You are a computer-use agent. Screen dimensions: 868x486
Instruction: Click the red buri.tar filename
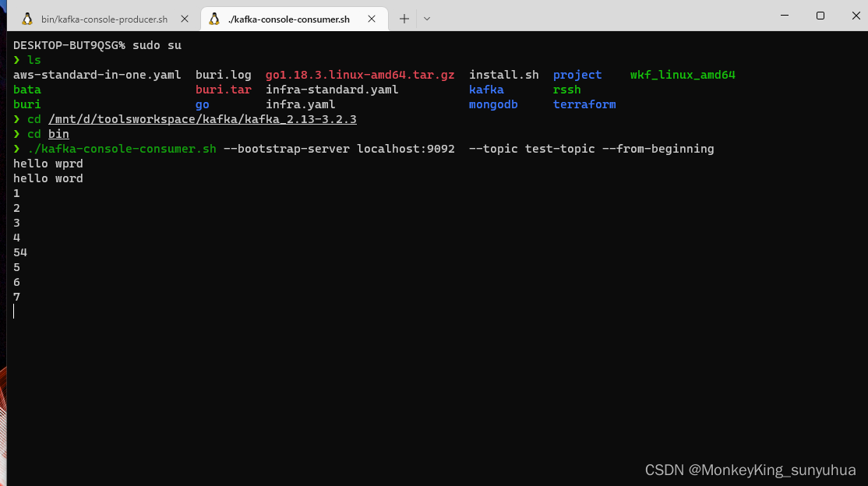pyautogui.click(x=223, y=89)
